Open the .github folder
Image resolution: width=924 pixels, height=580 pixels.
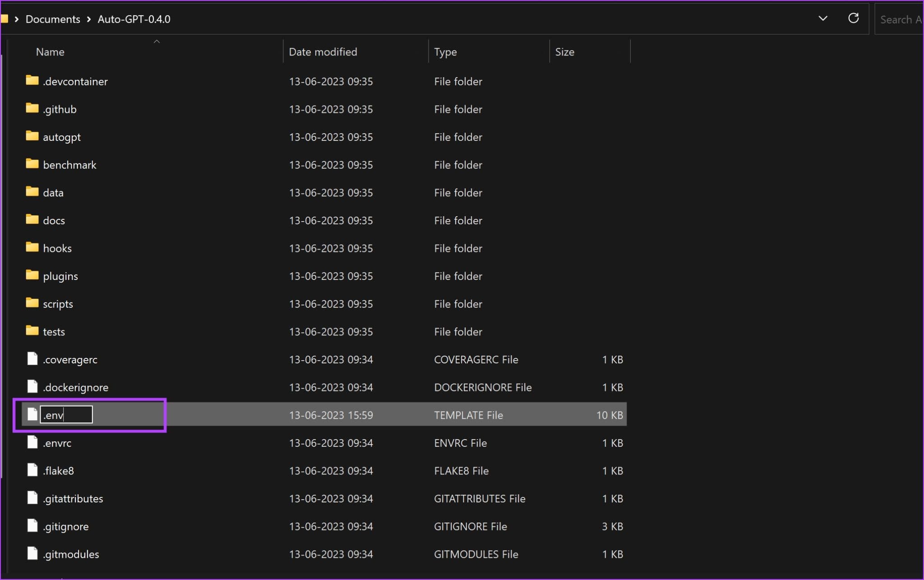point(59,109)
